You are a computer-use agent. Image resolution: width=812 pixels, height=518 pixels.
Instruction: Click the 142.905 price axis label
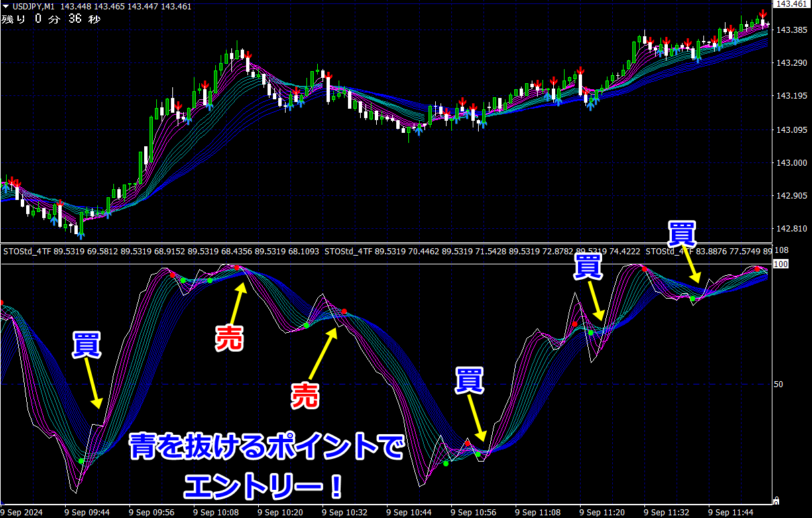coord(791,196)
